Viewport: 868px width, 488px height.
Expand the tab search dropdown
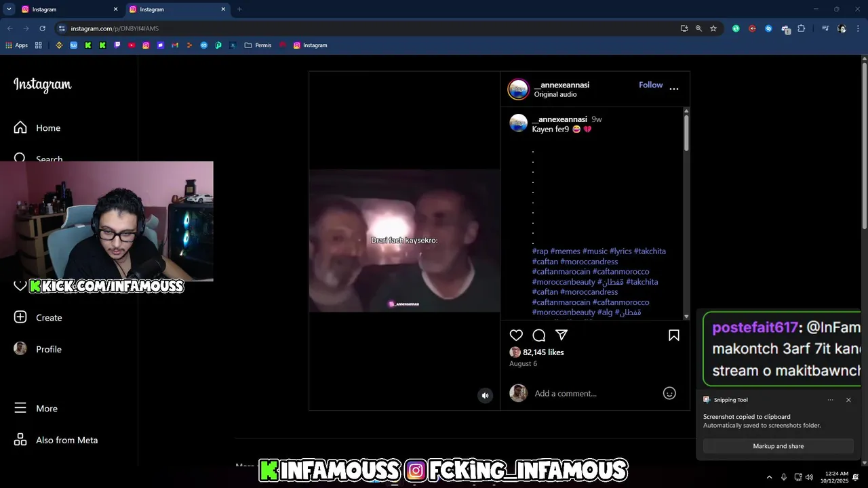pos(9,9)
